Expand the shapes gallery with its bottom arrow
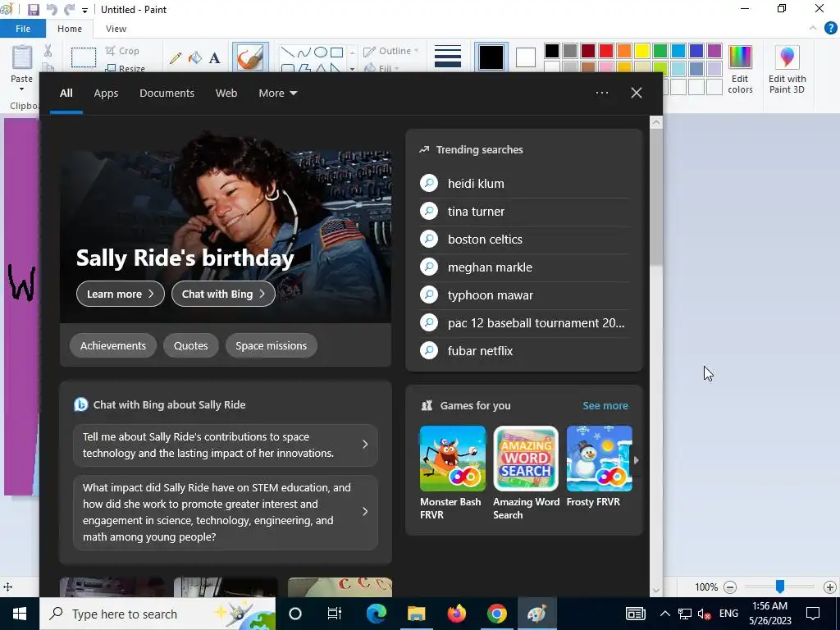Image resolution: width=840 pixels, height=630 pixels. [x=352, y=69]
